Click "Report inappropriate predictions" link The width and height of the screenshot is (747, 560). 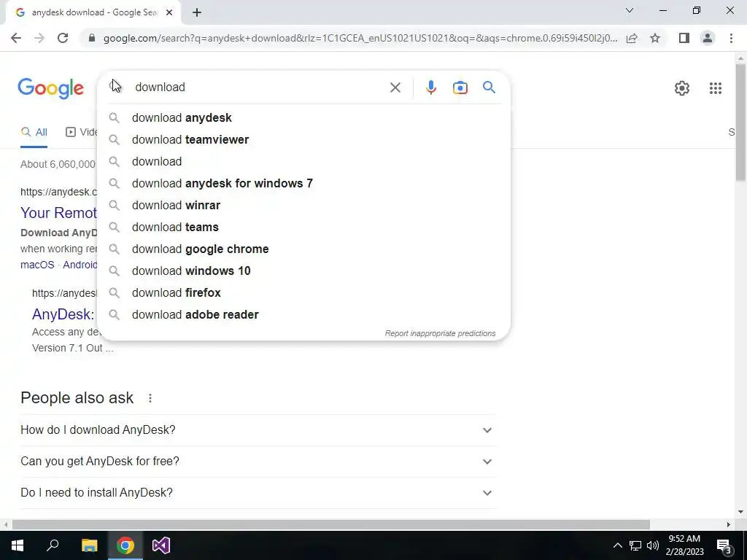440,333
